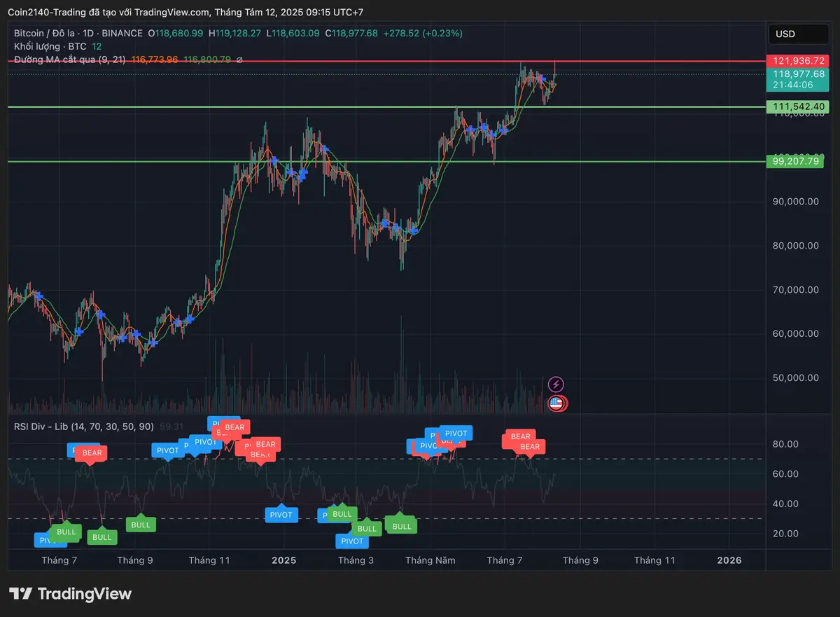Image resolution: width=840 pixels, height=617 pixels.
Task: Click the red 121,936.72 price level label
Action: coord(798,61)
